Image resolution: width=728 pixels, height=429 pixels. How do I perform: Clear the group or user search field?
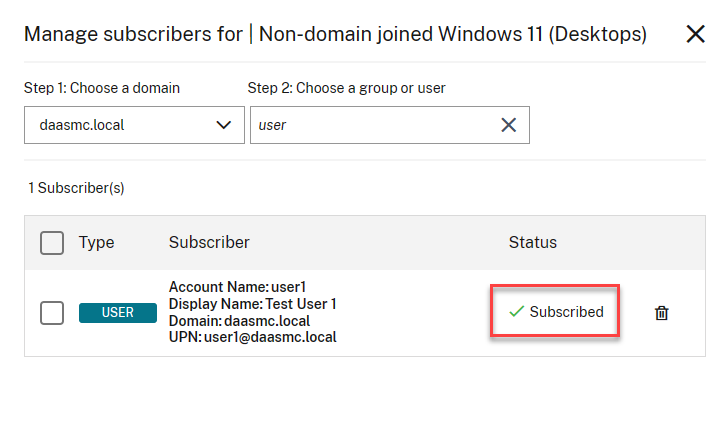(508, 125)
